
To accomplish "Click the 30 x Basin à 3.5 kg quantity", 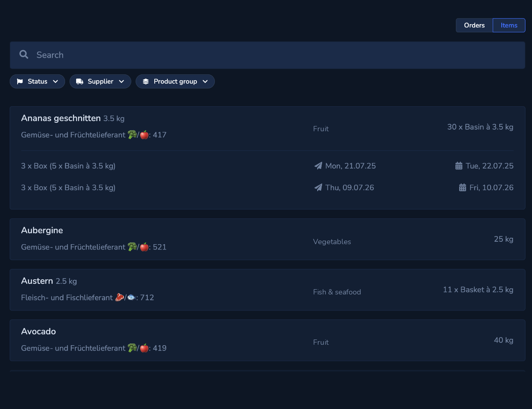I will click(x=480, y=127).
